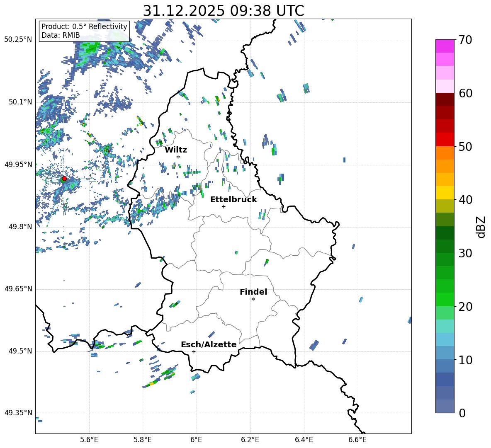Pick the bright green swatch above 20 dBZ
491x448 pixels.
pos(445,299)
